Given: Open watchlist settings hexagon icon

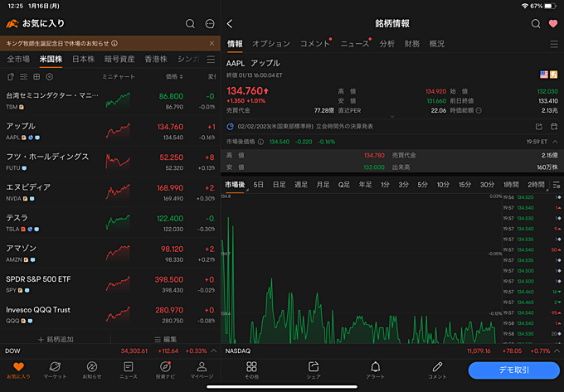Looking at the screenshot, I should pos(49,76).
